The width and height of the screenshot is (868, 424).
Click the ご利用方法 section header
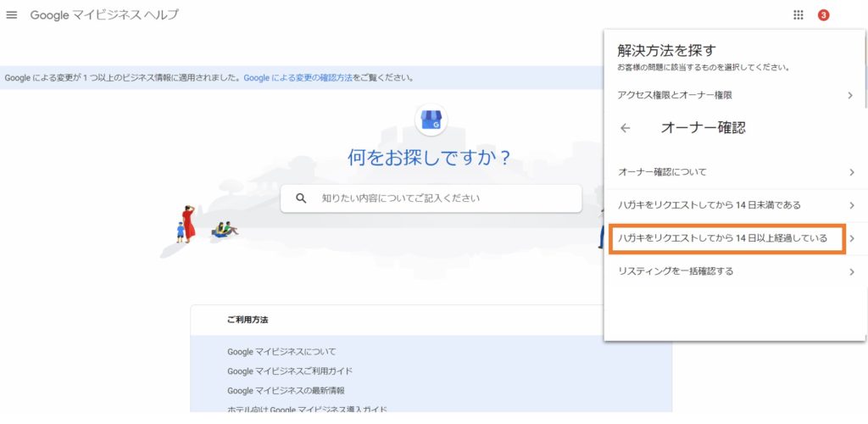(x=248, y=320)
